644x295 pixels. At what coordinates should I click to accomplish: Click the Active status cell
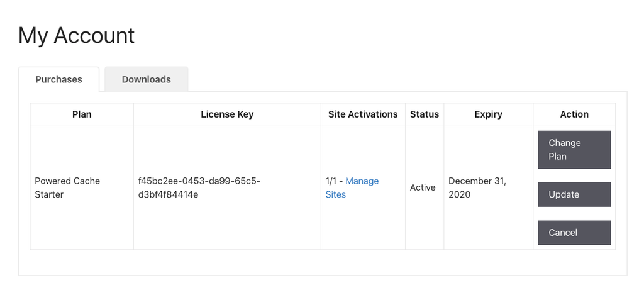click(x=423, y=188)
